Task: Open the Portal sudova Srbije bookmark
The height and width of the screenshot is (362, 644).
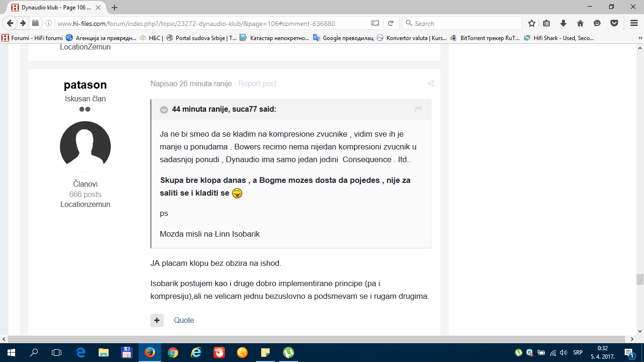Action: click(x=202, y=38)
